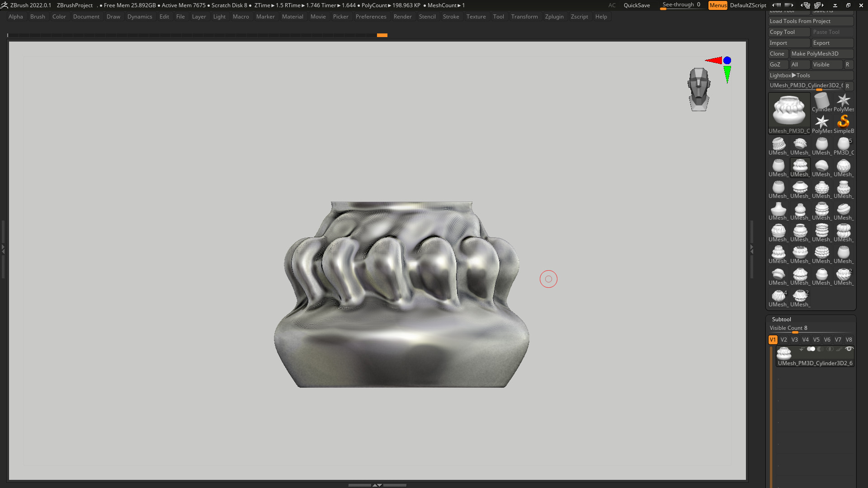Click the subtool list orange scrollbar
The image size is (868, 488).
(x=771, y=416)
